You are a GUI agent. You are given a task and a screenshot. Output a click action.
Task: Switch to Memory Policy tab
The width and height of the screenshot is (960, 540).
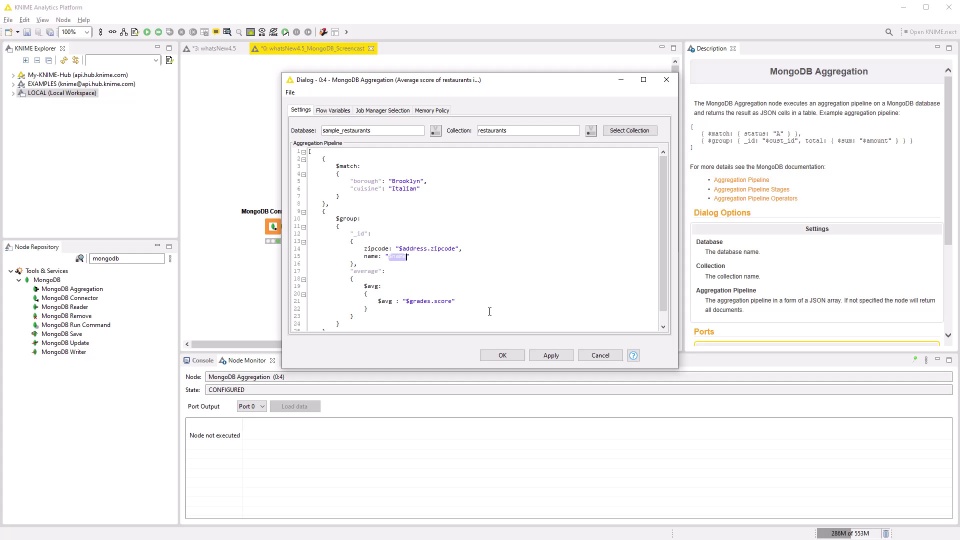432,110
